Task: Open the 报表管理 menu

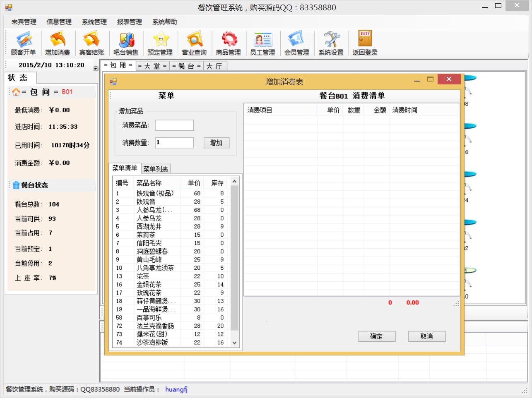Action: coord(129,22)
